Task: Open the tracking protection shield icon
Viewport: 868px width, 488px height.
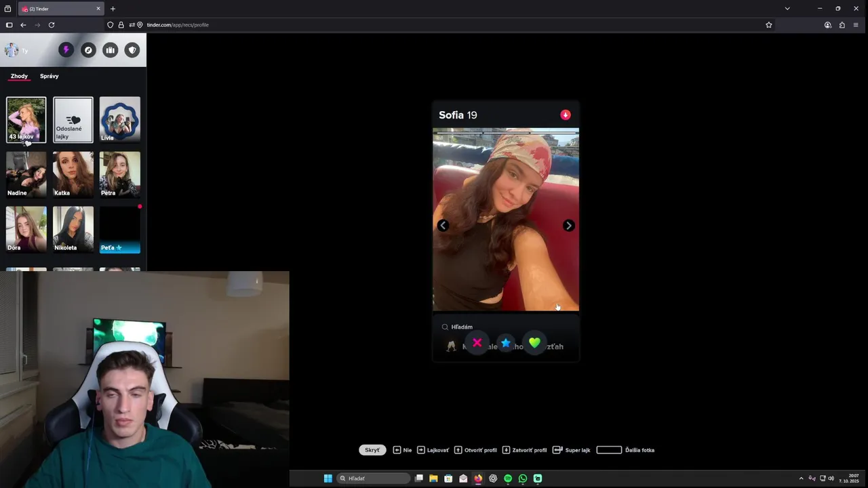Action: pos(111,25)
